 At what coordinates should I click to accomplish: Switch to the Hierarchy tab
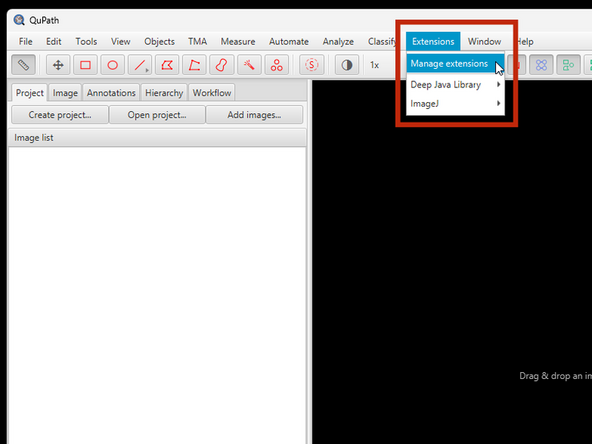click(164, 93)
